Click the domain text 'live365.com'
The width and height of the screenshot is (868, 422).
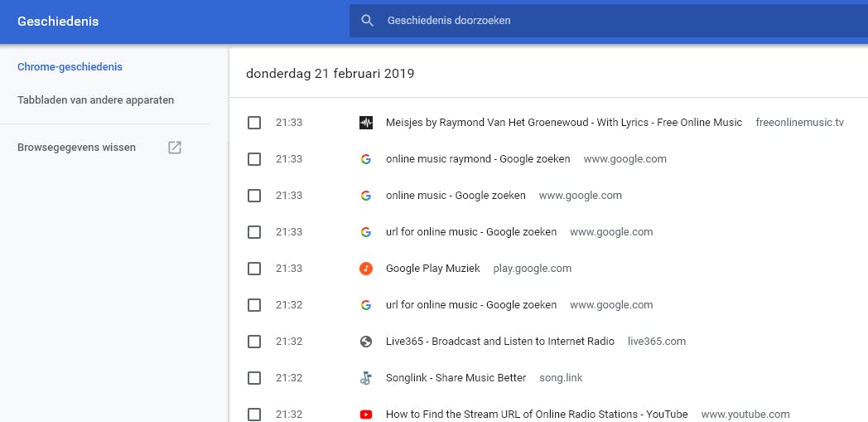(x=657, y=341)
